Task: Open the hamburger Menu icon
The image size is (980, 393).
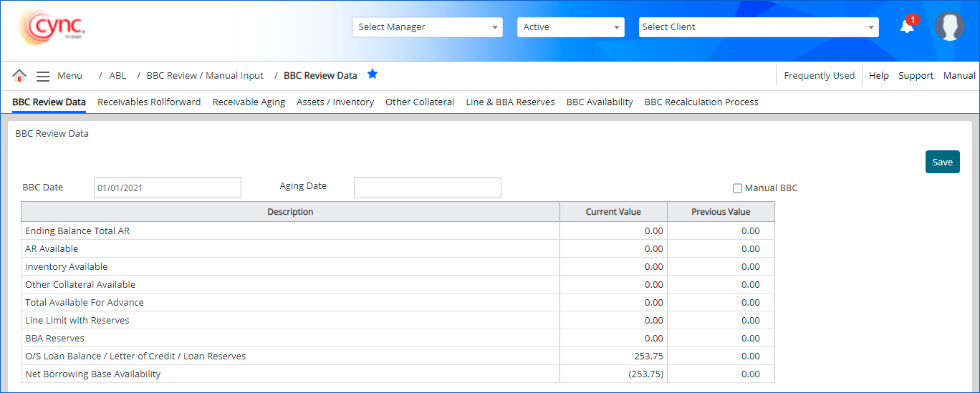Action: point(43,76)
